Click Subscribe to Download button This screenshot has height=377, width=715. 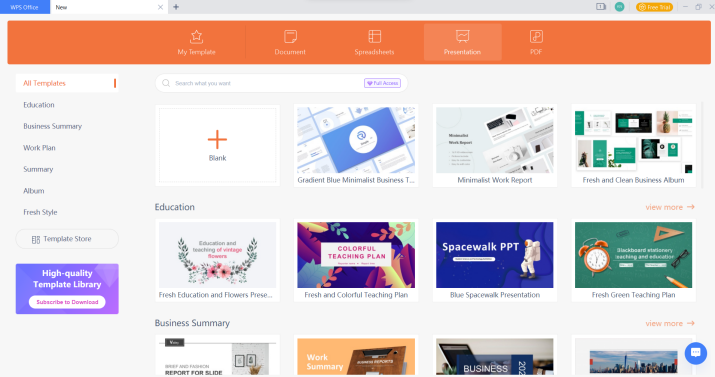point(67,302)
